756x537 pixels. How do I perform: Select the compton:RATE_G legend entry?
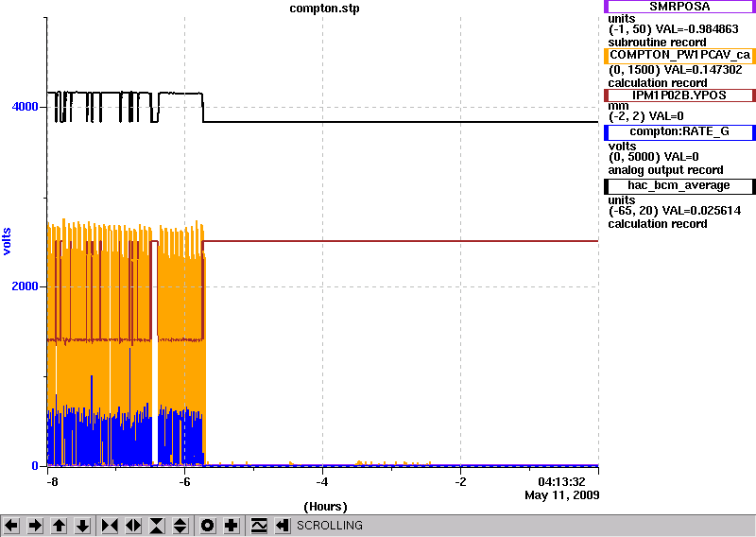(679, 131)
